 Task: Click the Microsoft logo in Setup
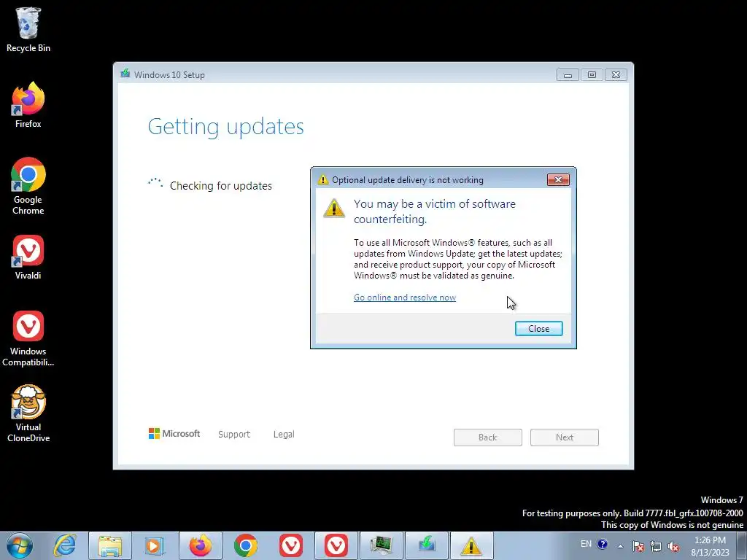point(174,434)
